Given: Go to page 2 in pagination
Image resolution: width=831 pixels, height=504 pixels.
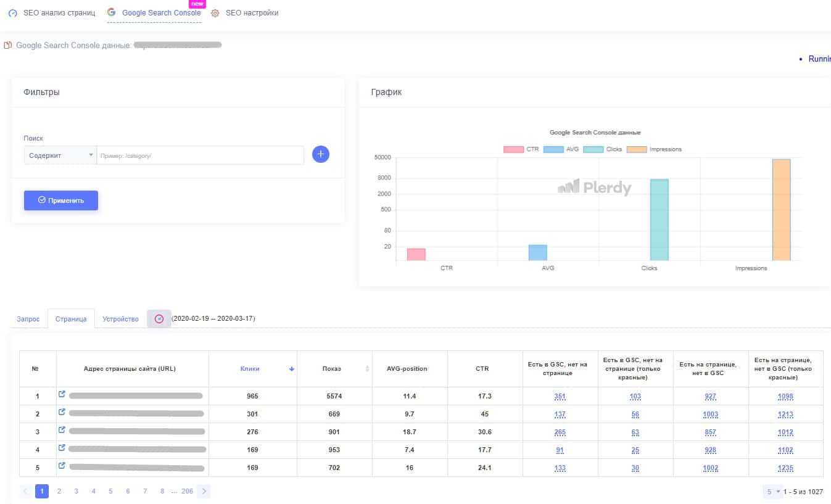Looking at the screenshot, I should tap(59, 492).
